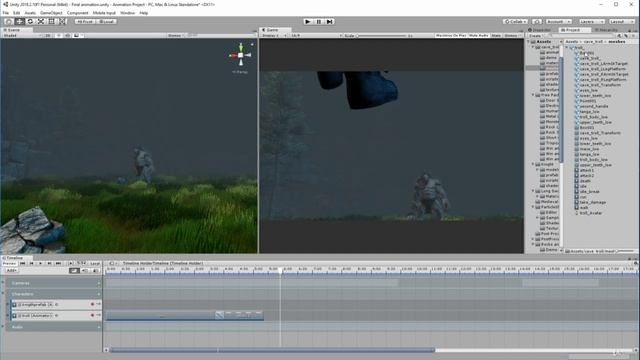Toggle Local/Global handle rotation button
This screenshot has height=360, width=640.
[107, 21]
